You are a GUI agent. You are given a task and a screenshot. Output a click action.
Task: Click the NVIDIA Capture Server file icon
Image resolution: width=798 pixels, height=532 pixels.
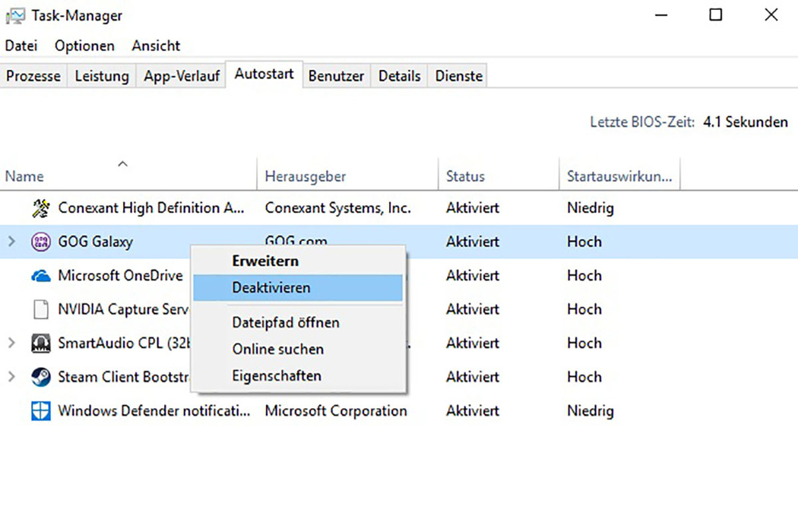tap(41, 309)
